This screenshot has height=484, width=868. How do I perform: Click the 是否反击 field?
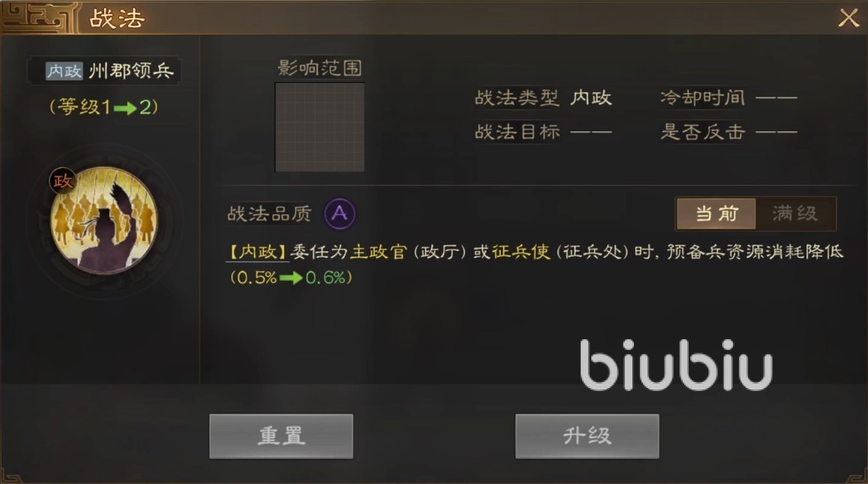728,132
